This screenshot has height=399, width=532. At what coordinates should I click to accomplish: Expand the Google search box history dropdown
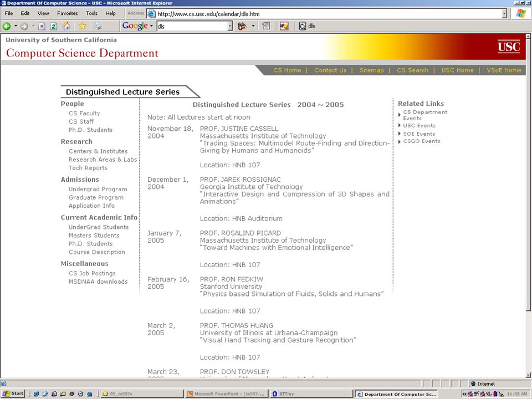pos(230,26)
